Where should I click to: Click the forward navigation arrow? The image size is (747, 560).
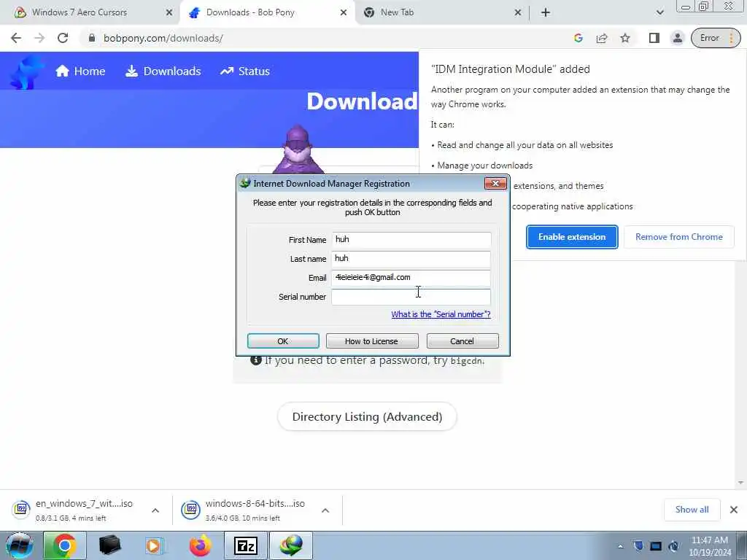39,38
